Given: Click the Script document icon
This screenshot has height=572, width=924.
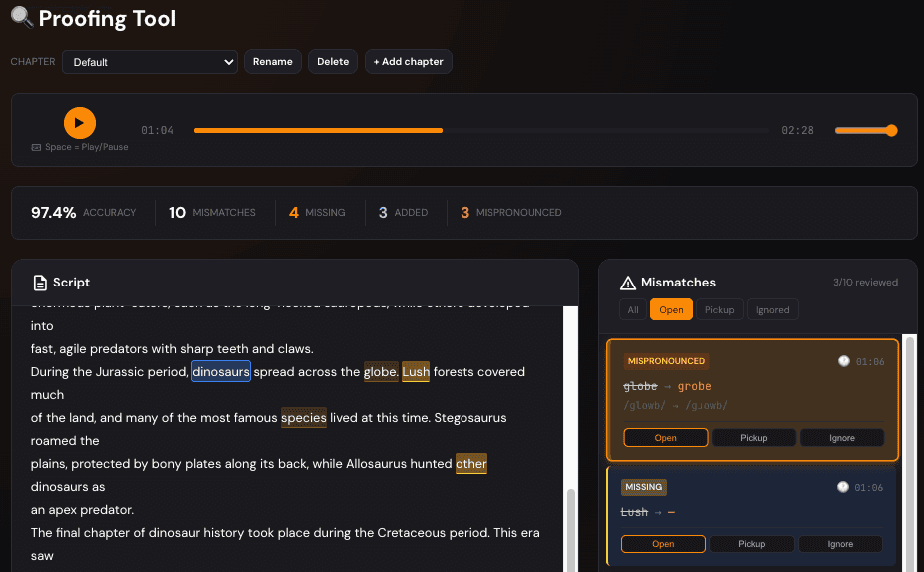Looking at the screenshot, I should (x=40, y=283).
